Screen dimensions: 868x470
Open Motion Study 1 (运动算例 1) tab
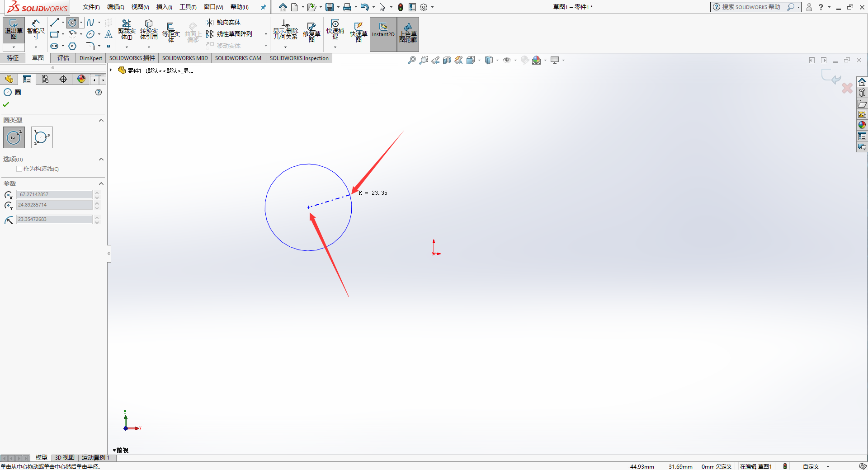pos(95,457)
